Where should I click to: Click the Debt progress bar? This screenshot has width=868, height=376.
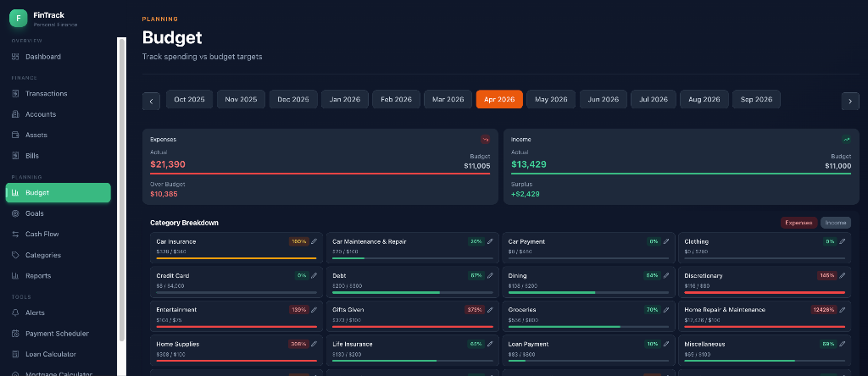click(x=413, y=292)
